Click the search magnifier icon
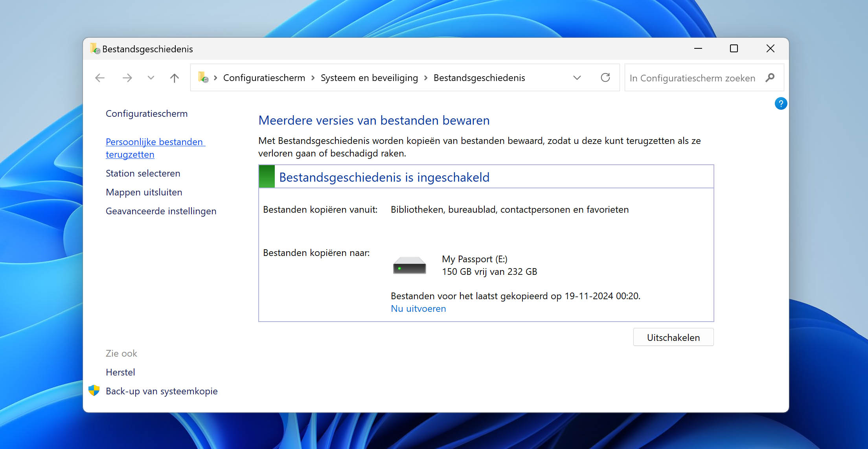Screen dimensions: 868x449 [x=770, y=77]
